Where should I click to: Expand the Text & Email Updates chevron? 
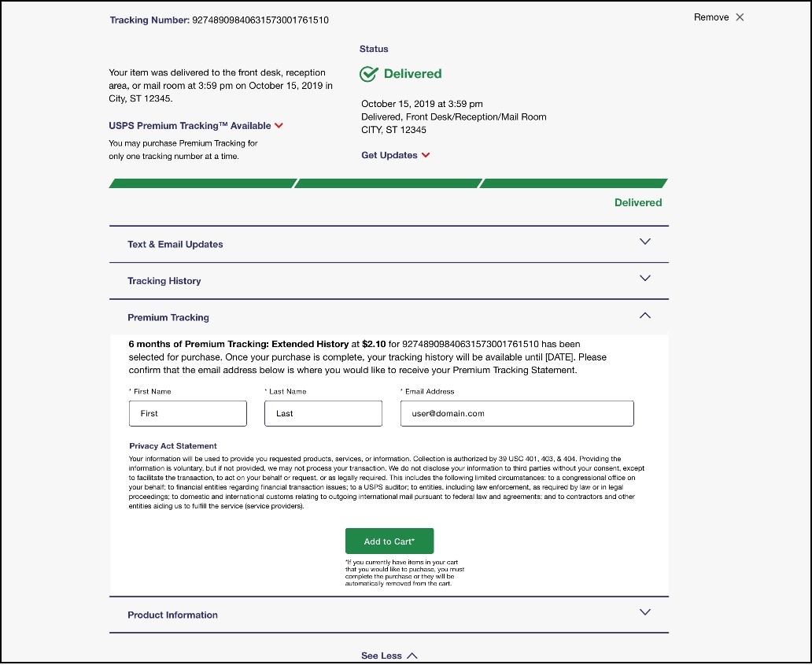(x=644, y=242)
